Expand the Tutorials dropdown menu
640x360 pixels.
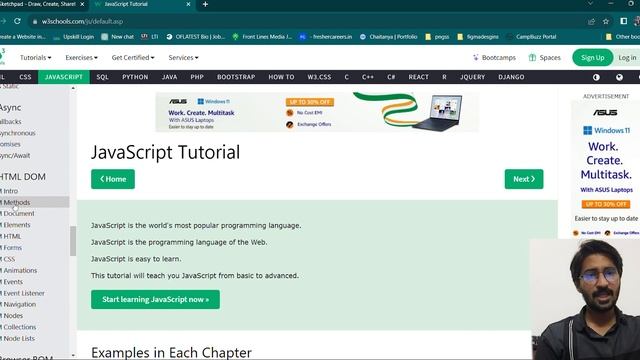[x=36, y=58]
